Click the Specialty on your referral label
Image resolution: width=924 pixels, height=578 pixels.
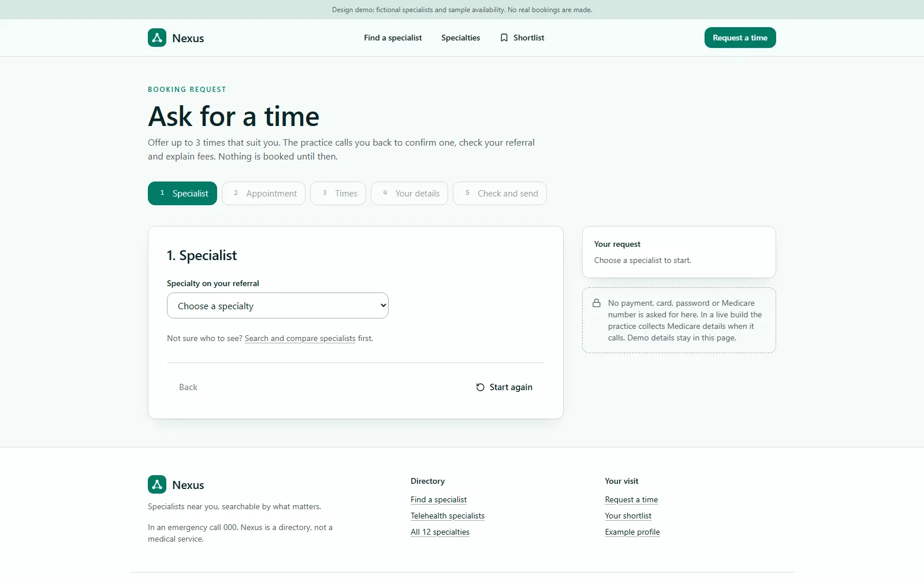(213, 283)
